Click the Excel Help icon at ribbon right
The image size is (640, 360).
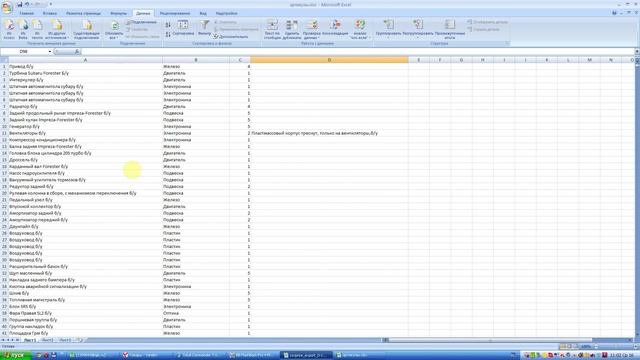(x=614, y=13)
